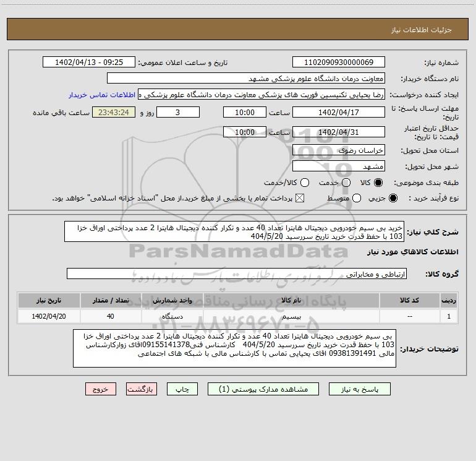Click the response deadline date 1402/04/17
476x461 pixels.
click(x=339, y=112)
